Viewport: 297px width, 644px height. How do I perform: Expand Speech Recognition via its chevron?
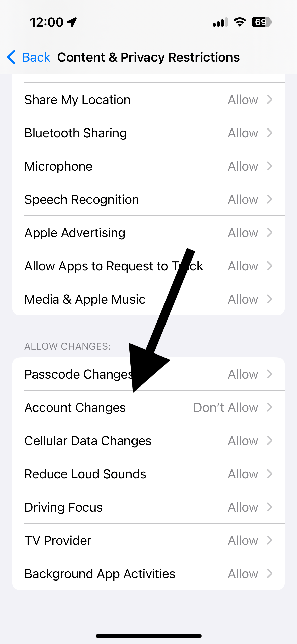coord(270,199)
